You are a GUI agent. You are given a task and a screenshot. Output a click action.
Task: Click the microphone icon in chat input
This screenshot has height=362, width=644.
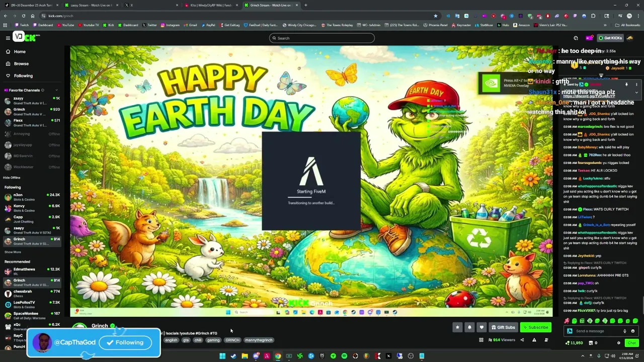(x=625, y=331)
